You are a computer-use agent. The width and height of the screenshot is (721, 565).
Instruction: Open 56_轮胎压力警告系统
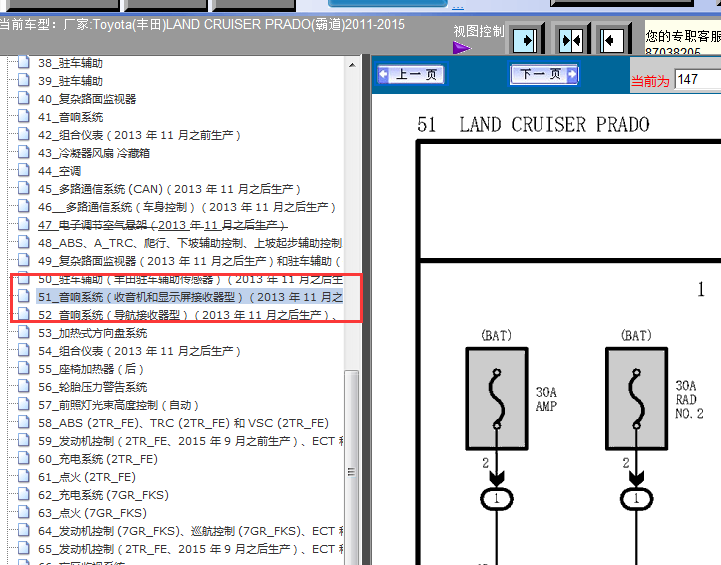tap(92, 387)
